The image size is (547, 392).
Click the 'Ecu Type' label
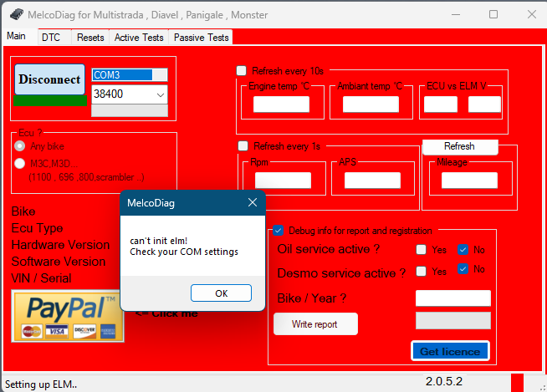(37, 228)
